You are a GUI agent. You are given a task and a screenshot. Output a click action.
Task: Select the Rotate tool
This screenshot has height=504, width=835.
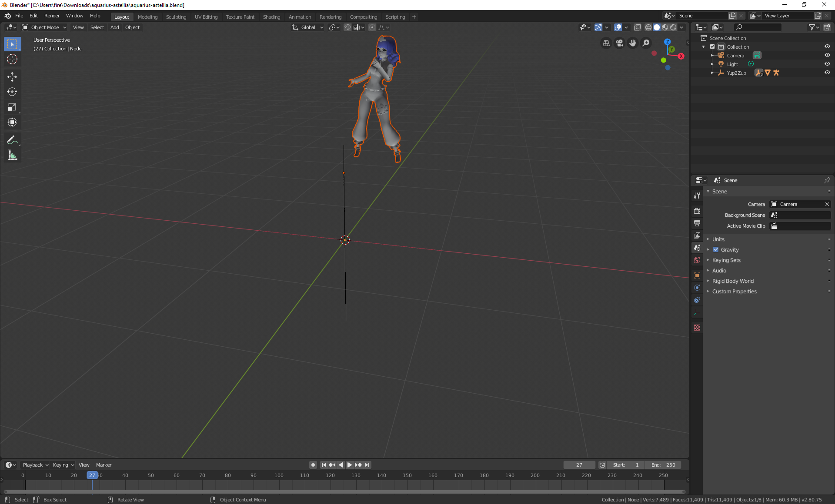[12, 92]
